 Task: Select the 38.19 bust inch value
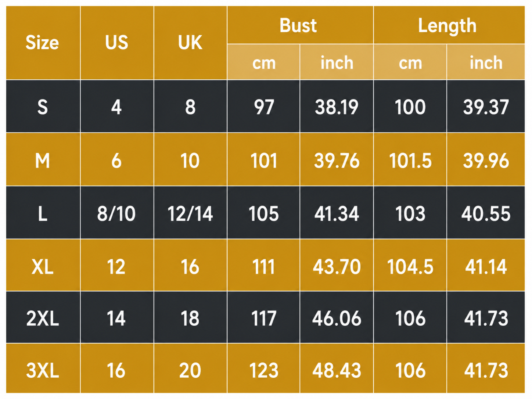(337, 107)
